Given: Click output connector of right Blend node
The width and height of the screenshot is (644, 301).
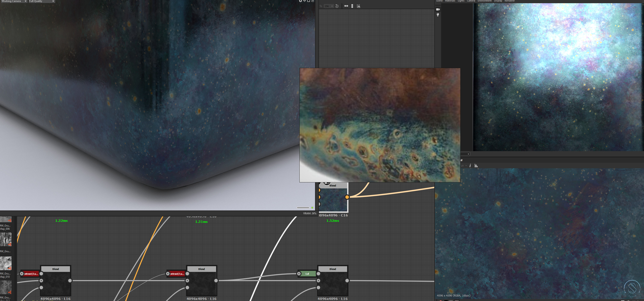Looking at the screenshot, I should [x=347, y=281].
